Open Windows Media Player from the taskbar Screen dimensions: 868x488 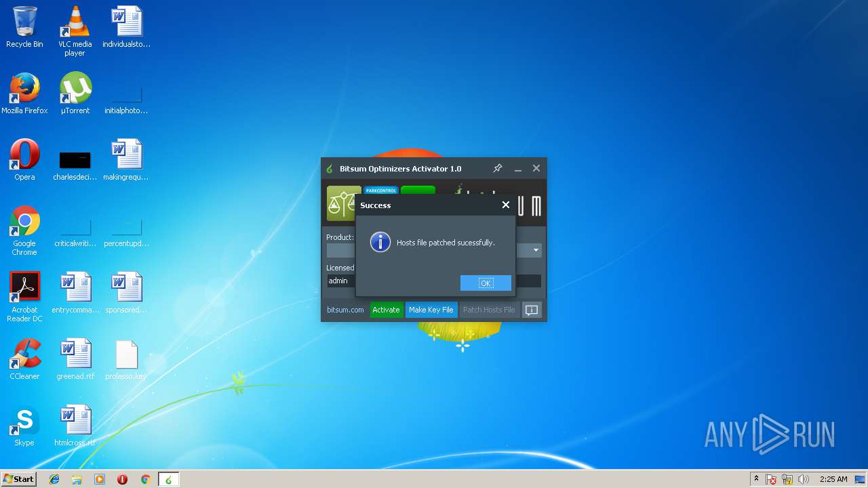point(100,479)
